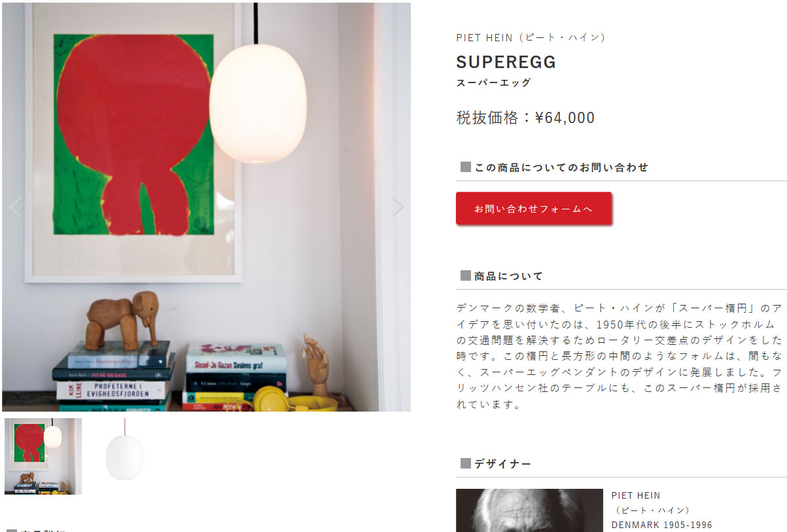
Task: Show previous photo with left carousel arrow
Action: click(x=16, y=207)
